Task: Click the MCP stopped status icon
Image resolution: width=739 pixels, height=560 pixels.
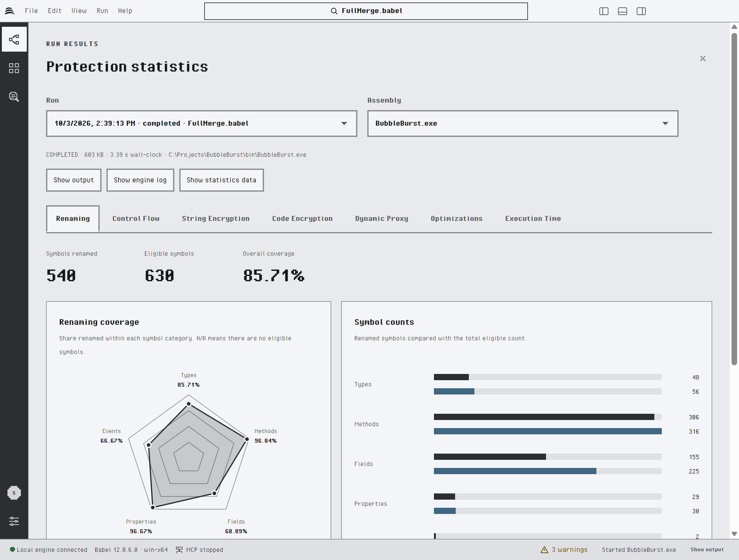Action: click(179, 550)
